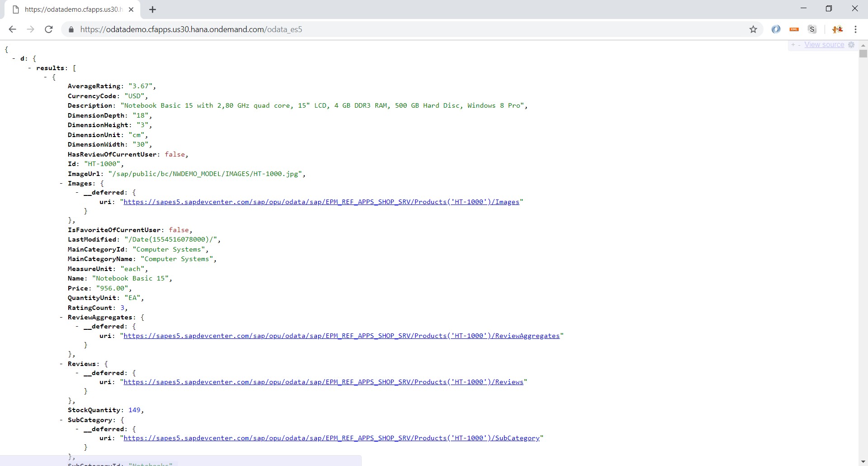This screenshot has height=466, width=868.
Task: Click the scrollbar down arrow
Action: 863,461
